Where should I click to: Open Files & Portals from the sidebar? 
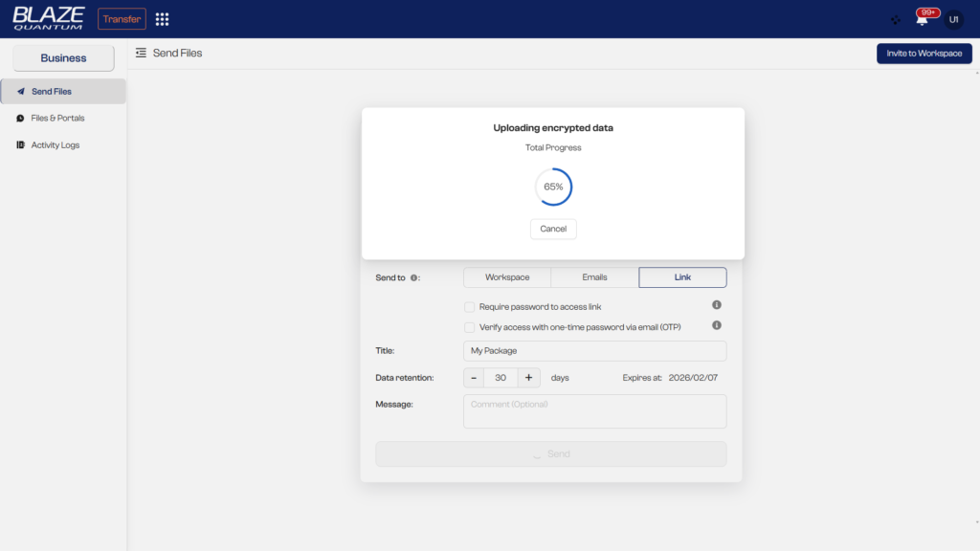pos(57,118)
